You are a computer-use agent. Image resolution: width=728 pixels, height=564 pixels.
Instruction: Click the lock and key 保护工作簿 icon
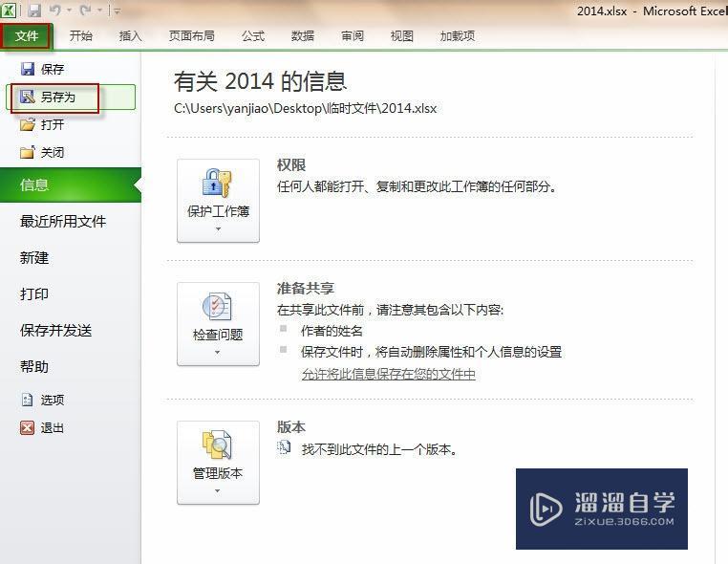(217, 183)
